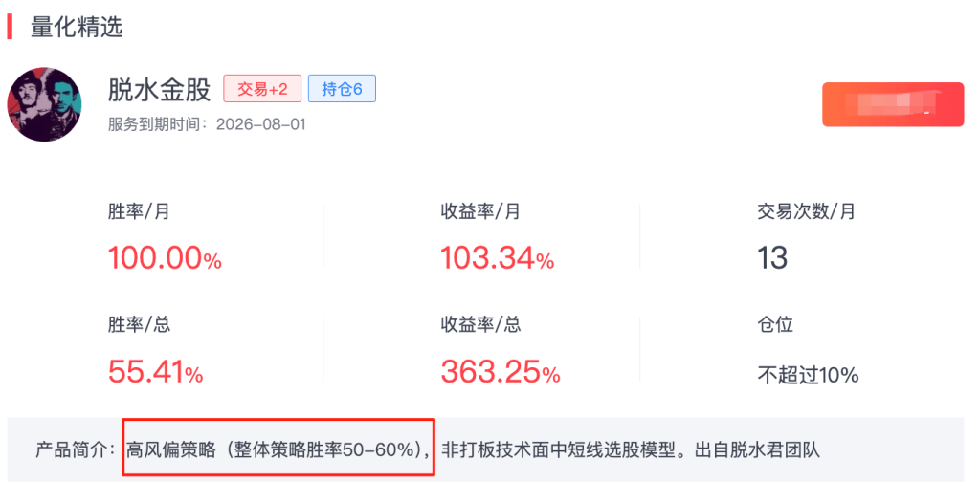Click the service expiry date 2026-08-01
Image resolution: width=980 pixels, height=504 pixels.
(260, 124)
